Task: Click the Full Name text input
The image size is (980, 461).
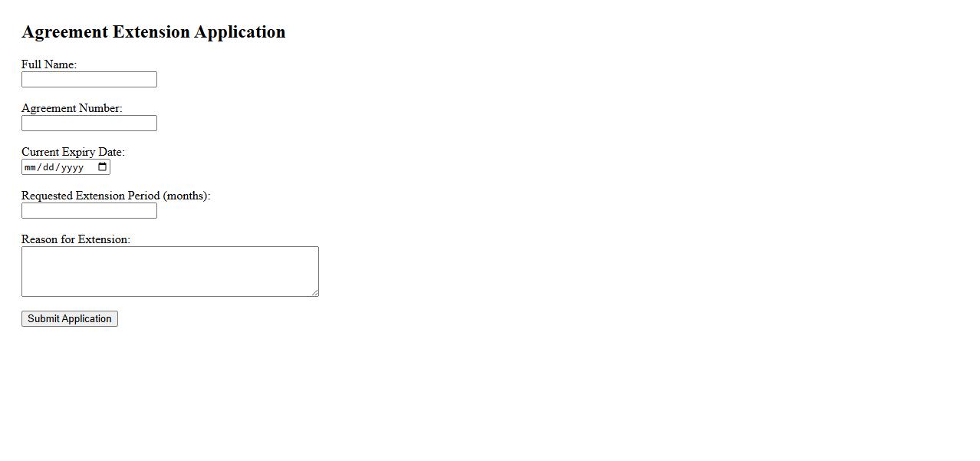Action: pyautogui.click(x=89, y=80)
